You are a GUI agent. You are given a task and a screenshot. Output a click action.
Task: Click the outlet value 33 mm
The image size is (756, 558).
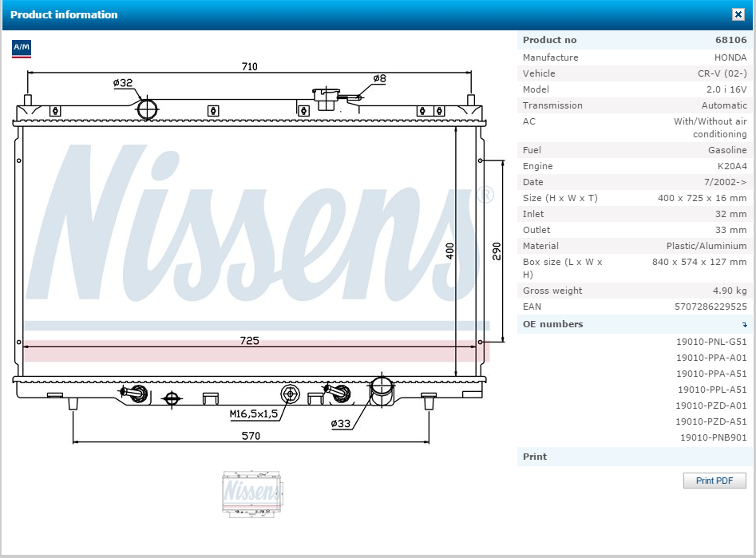731,230
